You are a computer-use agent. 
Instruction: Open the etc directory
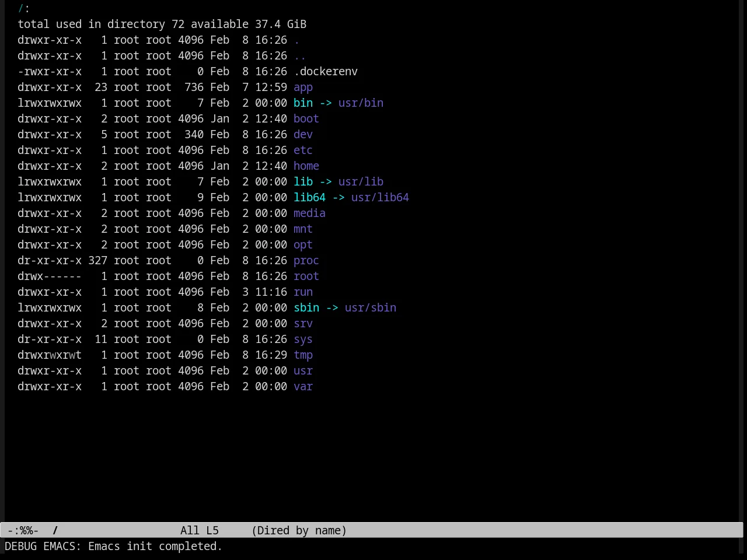303,150
